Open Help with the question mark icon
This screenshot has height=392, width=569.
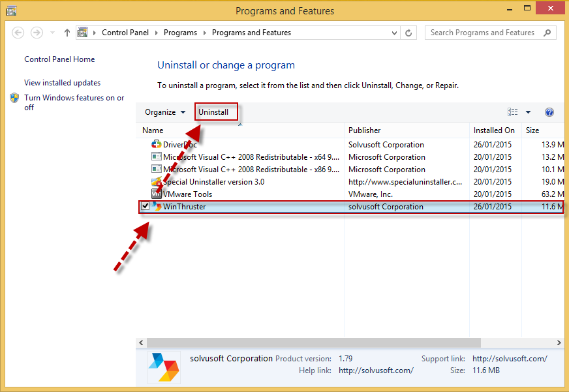point(549,112)
